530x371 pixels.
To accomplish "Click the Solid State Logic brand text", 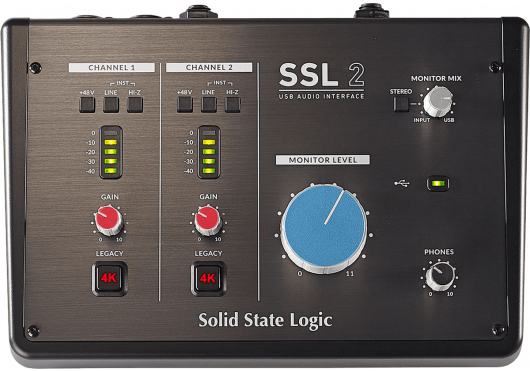I will click(265, 320).
